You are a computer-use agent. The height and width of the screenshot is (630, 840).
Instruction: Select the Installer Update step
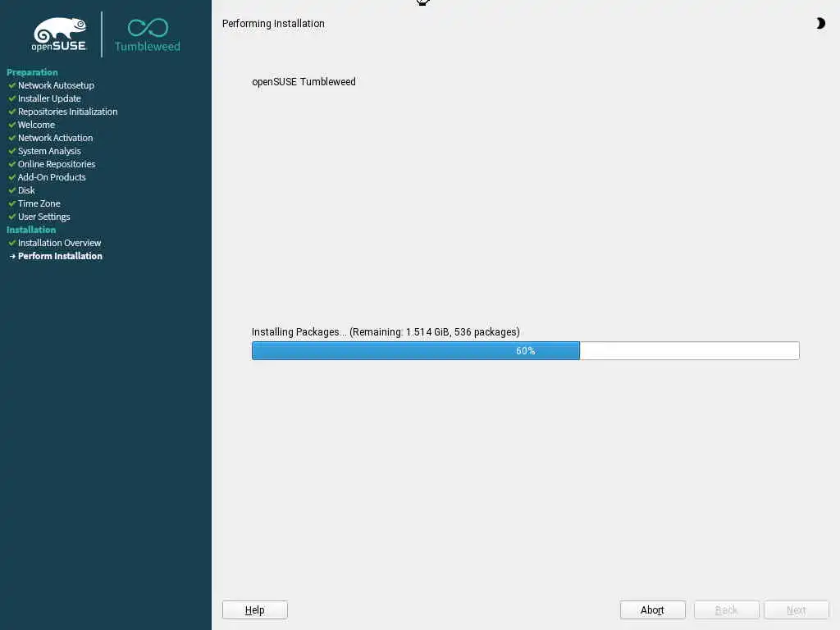click(x=49, y=98)
